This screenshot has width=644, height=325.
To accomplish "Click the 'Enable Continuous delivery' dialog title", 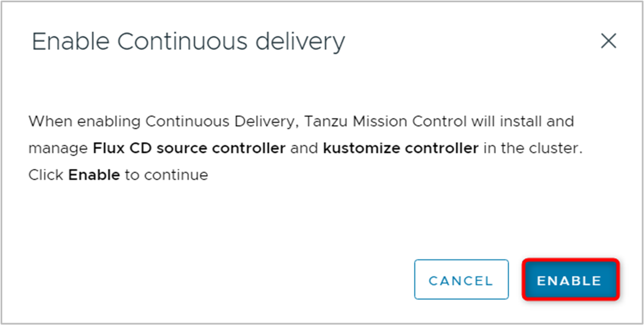I will coord(188,42).
